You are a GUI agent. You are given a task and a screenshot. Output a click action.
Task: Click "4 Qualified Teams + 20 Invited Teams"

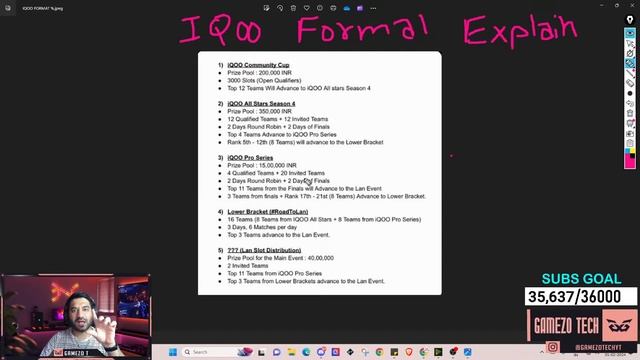(276, 173)
